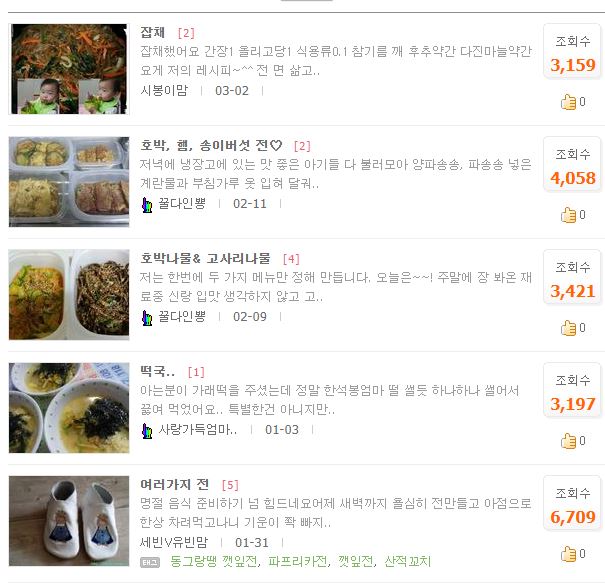Viewport: 605px width, 585px height.
Task: Click the hand badge icon beside 사랑가득엄마
Action: pyautogui.click(x=147, y=431)
